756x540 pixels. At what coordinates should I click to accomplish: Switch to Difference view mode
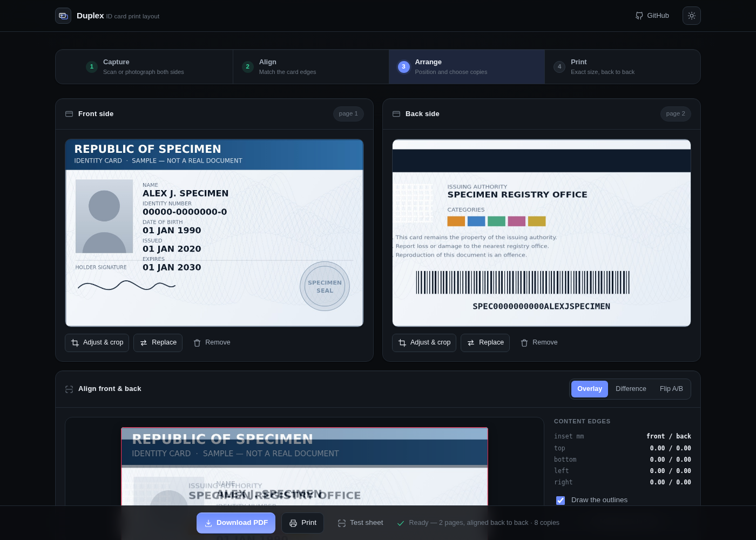[x=631, y=389]
